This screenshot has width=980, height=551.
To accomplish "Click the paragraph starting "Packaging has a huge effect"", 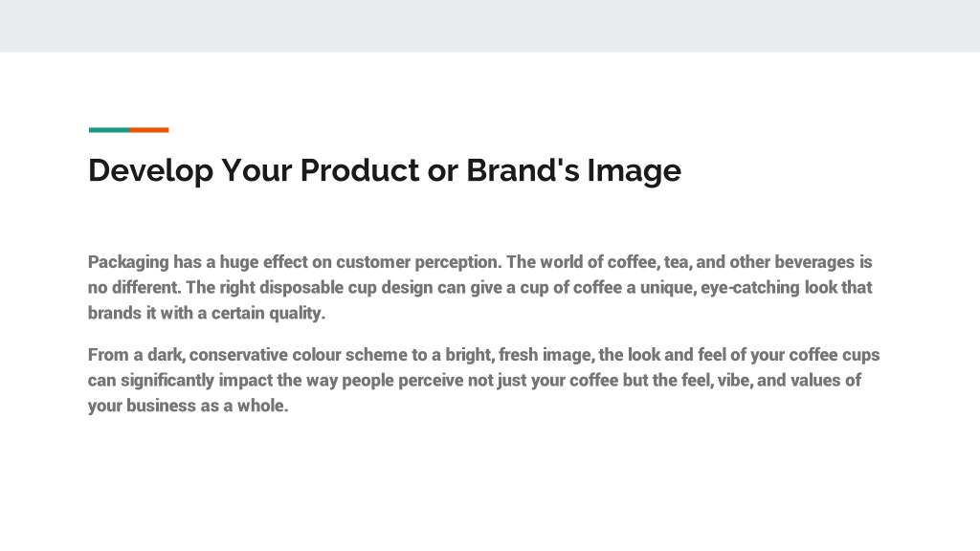I will tap(480, 287).
